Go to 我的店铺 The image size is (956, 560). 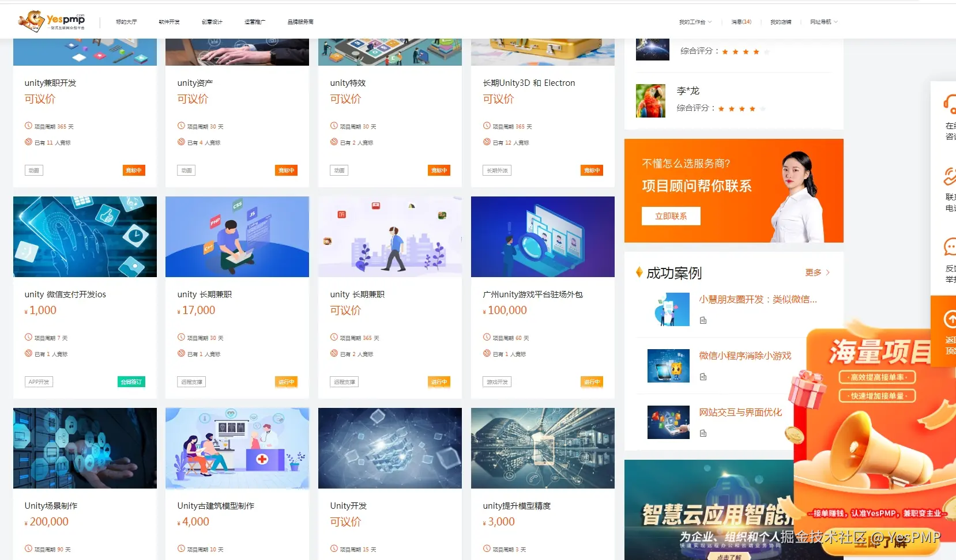781,22
